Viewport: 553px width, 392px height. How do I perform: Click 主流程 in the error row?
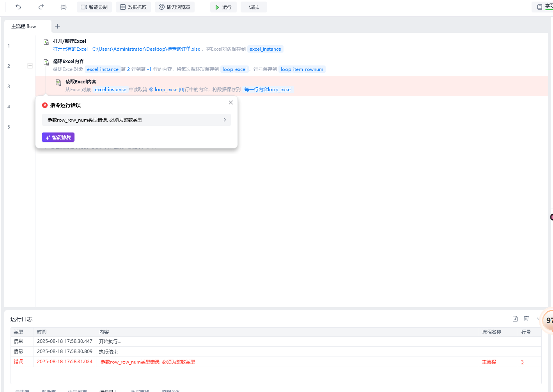coord(489,362)
